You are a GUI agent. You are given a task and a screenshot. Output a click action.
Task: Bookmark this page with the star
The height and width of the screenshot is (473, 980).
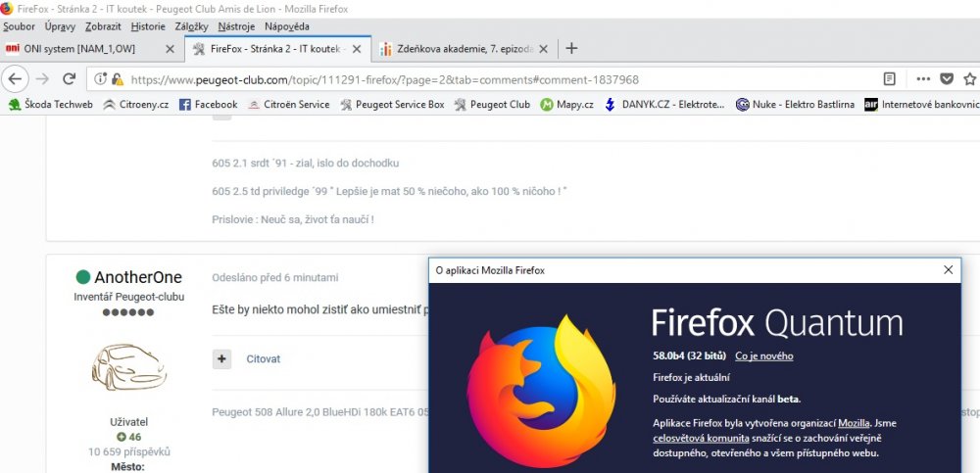(969, 79)
